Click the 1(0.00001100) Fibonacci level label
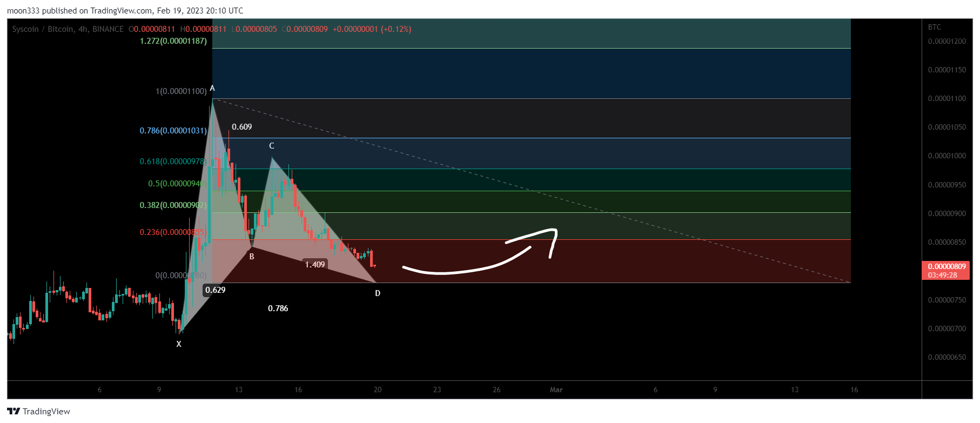This screenshot has height=423, width=980. pos(181,91)
